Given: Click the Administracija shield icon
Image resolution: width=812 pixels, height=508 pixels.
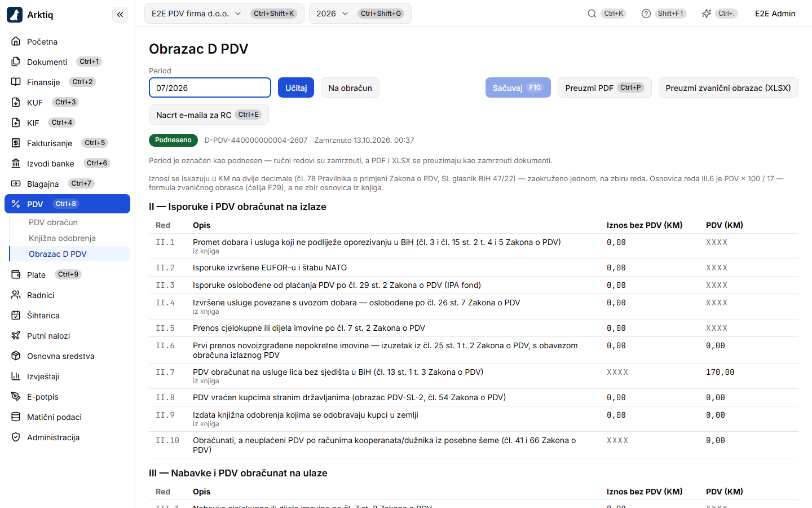Looking at the screenshot, I should click(16, 437).
